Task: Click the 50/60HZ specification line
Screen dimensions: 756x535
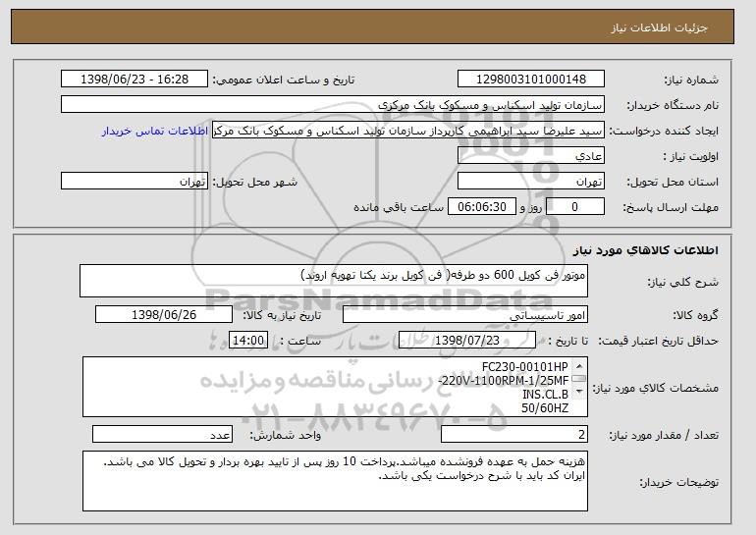Action: (x=545, y=408)
